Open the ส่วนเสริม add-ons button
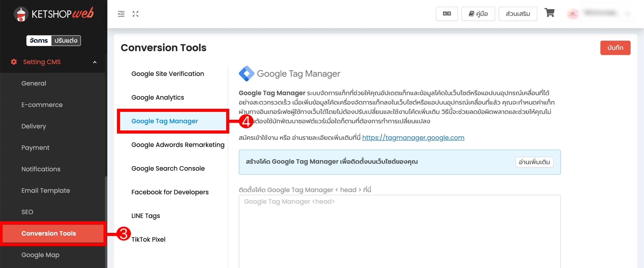 tap(518, 14)
